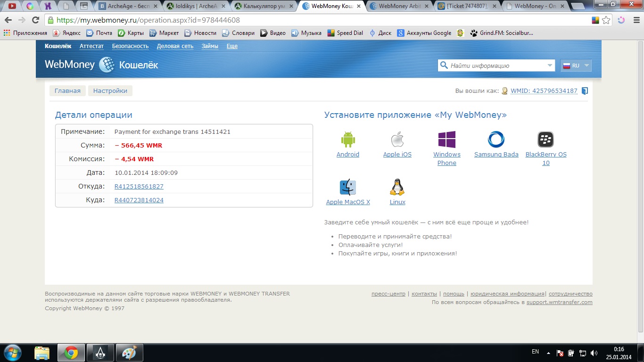Image resolution: width=644 pixels, height=362 pixels.
Task: Open the Приложения apps shortcut
Action: (x=25, y=33)
